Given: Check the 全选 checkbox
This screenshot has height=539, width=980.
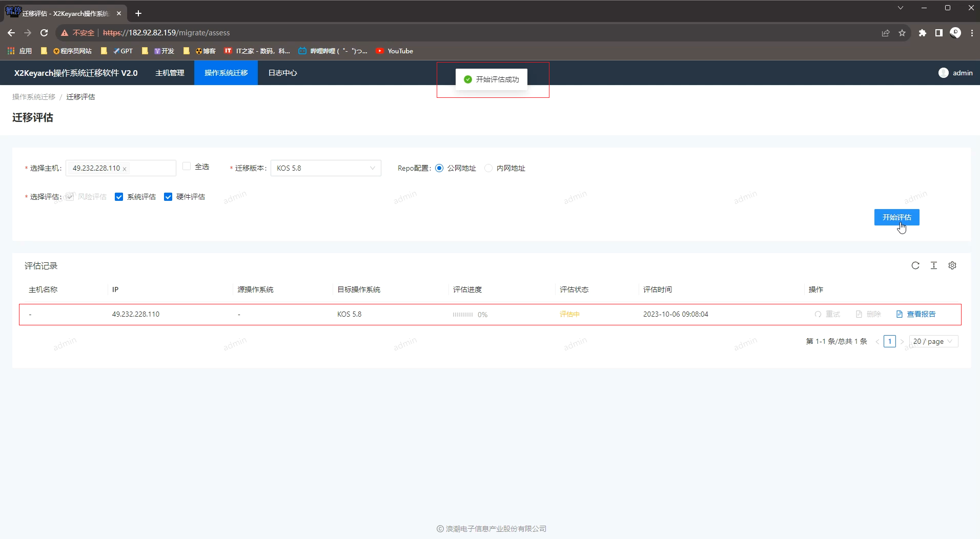Looking at the screenshot, I should tap(187, 167).
